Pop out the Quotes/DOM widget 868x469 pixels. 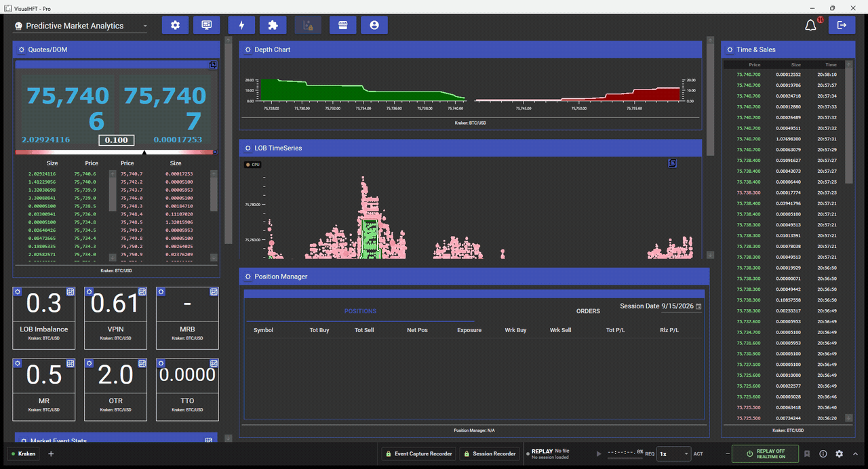pyautogui.click(x=212, y=65)
